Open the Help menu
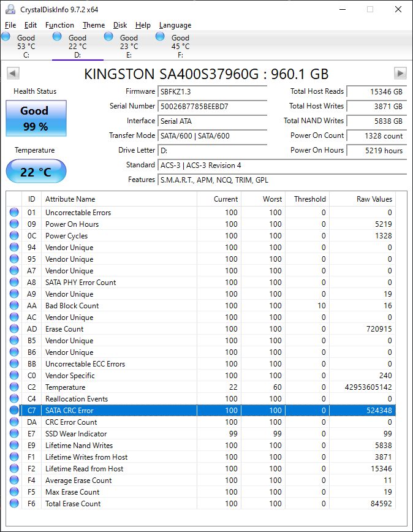The image size is (413, 532). [x=143, y=25]
